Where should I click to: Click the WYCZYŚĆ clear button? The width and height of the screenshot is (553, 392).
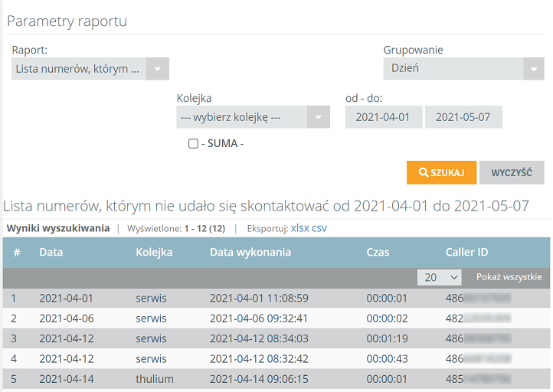point(512,173)
